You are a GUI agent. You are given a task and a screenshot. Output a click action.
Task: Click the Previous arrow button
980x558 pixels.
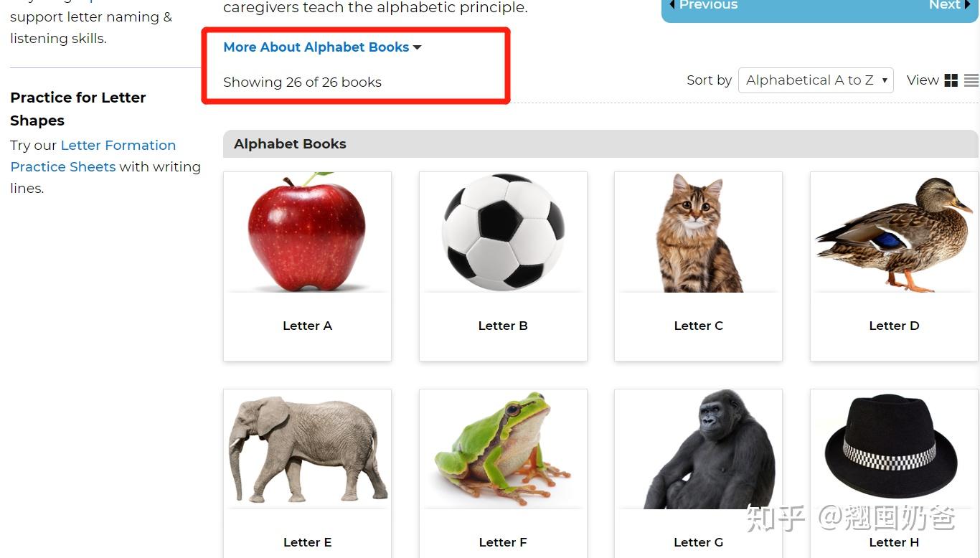(x=703, y=5)
